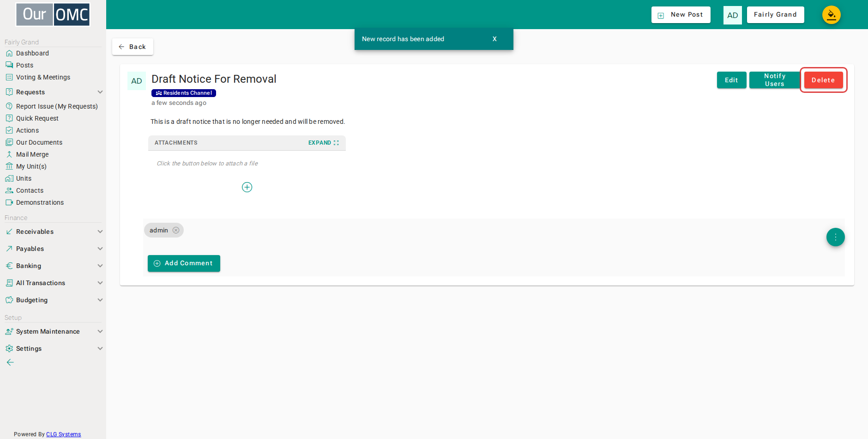868x439 pixels.
Task: Click the Demonstrations video icon
Action: point(9,202)
